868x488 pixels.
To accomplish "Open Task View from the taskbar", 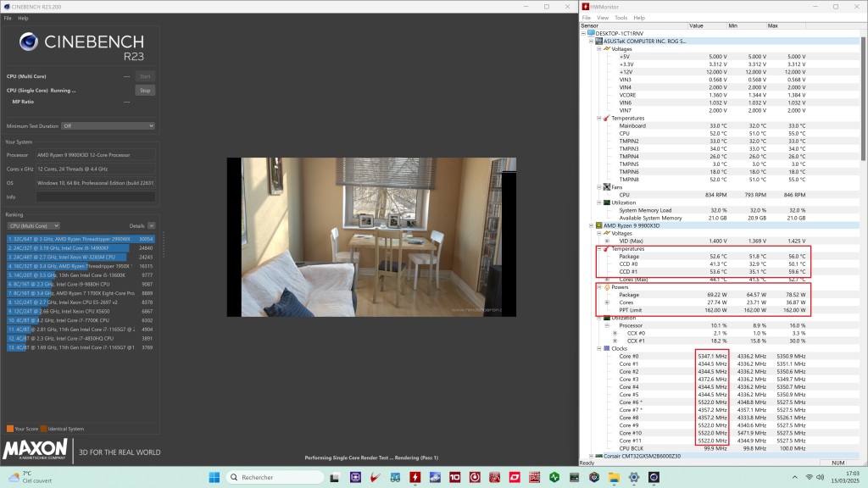I will [334, 478].
